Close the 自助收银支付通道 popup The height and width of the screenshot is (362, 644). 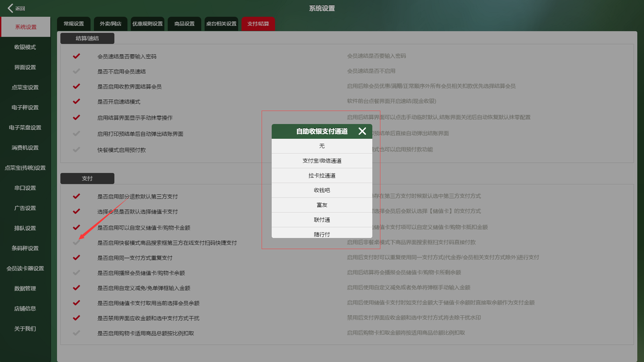coord(362,131)
